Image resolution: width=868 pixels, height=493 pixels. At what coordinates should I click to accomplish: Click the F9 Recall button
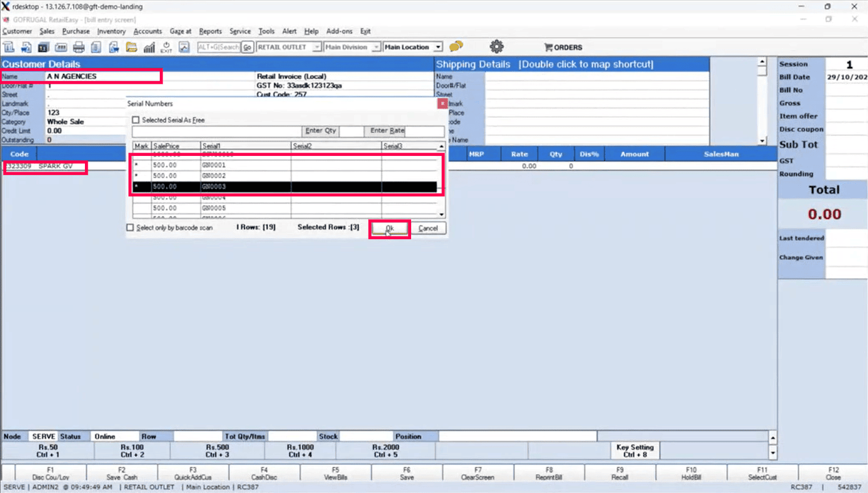pyautogui.click(x=620, y=473)
